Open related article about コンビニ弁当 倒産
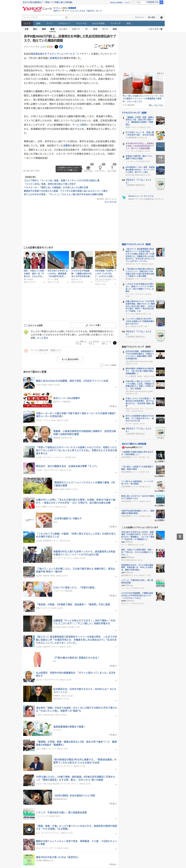186x868 pixels. point(50,184)
